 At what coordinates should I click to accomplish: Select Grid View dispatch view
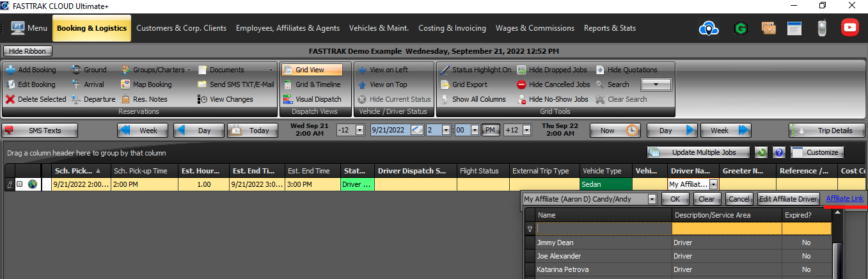312,70
